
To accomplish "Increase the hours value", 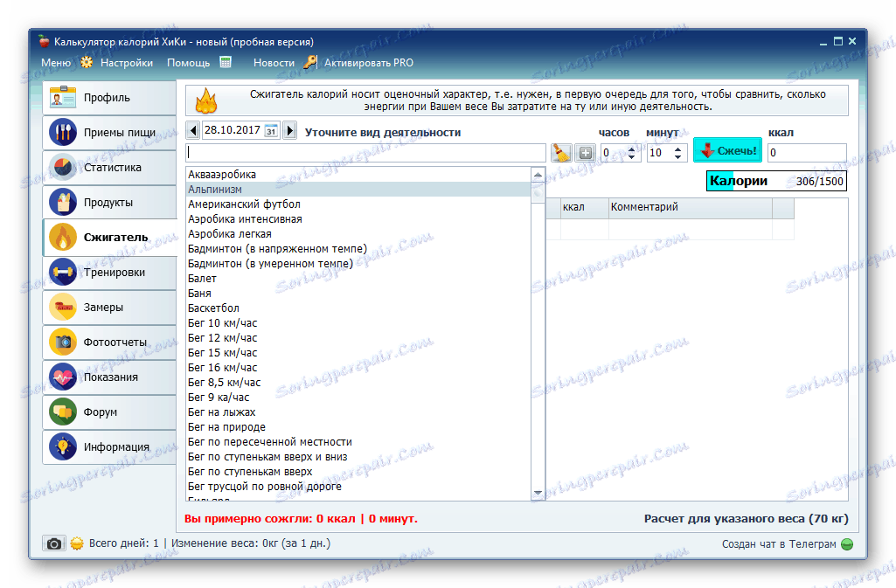I will tap(631, 149).
